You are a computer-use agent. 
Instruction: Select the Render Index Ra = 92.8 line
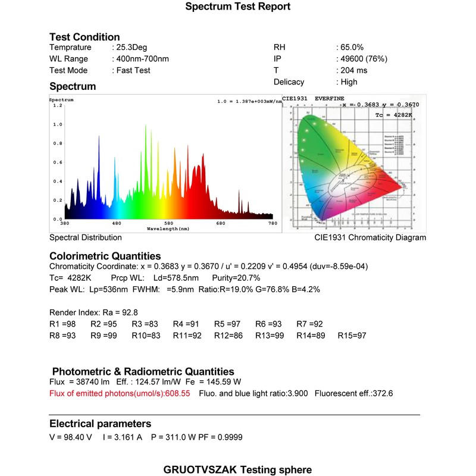93,312
